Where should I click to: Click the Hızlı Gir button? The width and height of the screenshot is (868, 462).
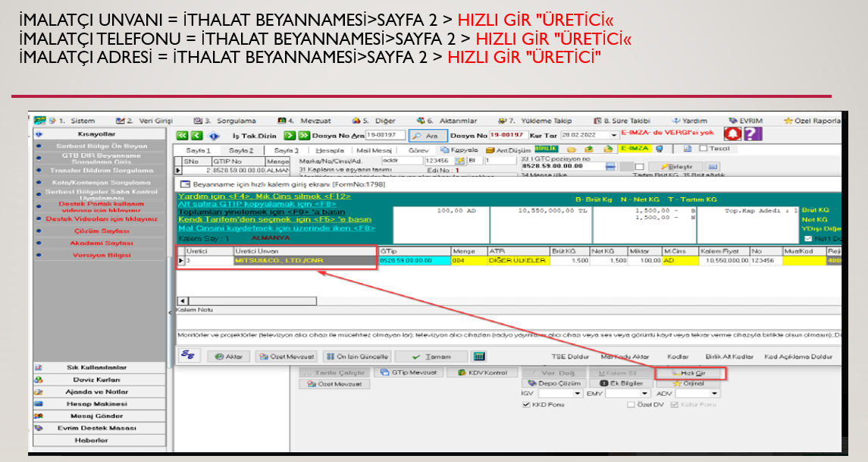point(690,373)
